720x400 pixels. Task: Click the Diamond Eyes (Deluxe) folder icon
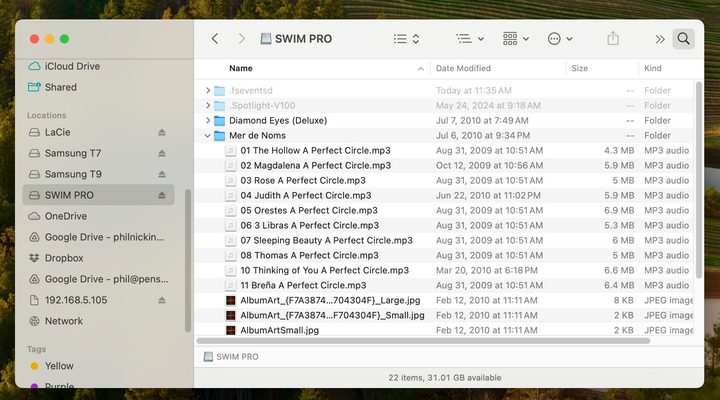[219, 121]
